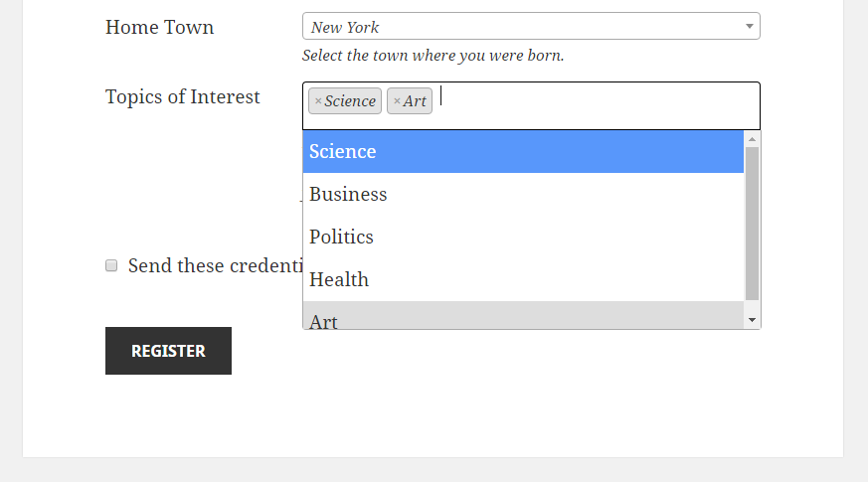The height and width of the screenshot is (482, 868).
Task: Click the topics list scrollbar thumb
Action: [x=752, y=224]
